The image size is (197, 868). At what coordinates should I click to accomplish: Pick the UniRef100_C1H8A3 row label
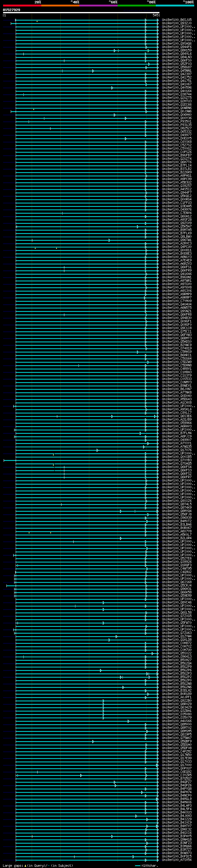[177, 372]
